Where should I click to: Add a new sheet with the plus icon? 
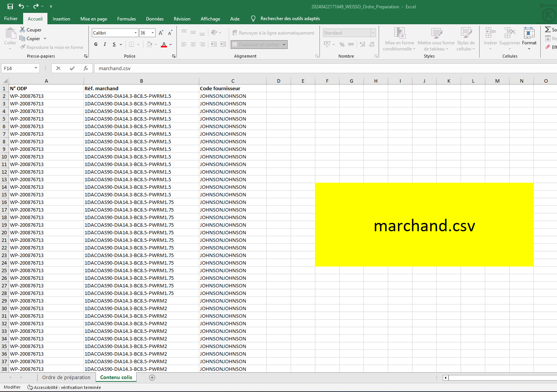(152, 378)
